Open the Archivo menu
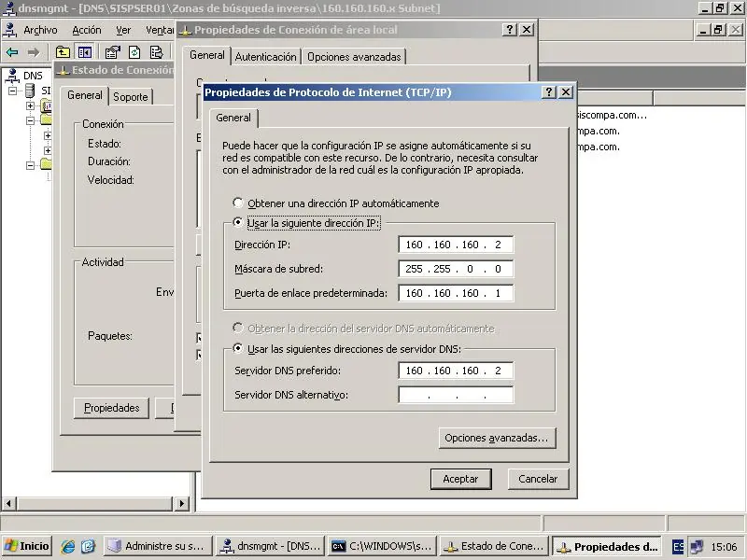Image resolution: width=747 pixels, height=560 pixels. click(x=40, y=30)
